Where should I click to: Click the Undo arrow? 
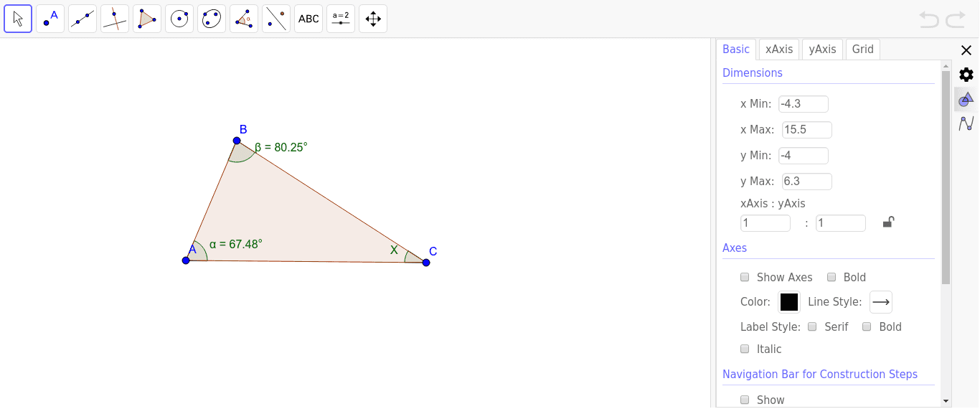(929, 19)
